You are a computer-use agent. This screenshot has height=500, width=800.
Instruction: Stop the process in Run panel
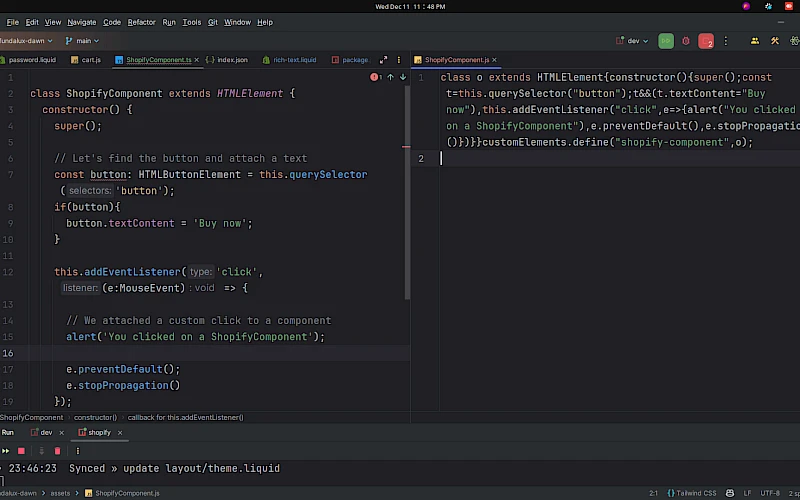tap(21, 451)
